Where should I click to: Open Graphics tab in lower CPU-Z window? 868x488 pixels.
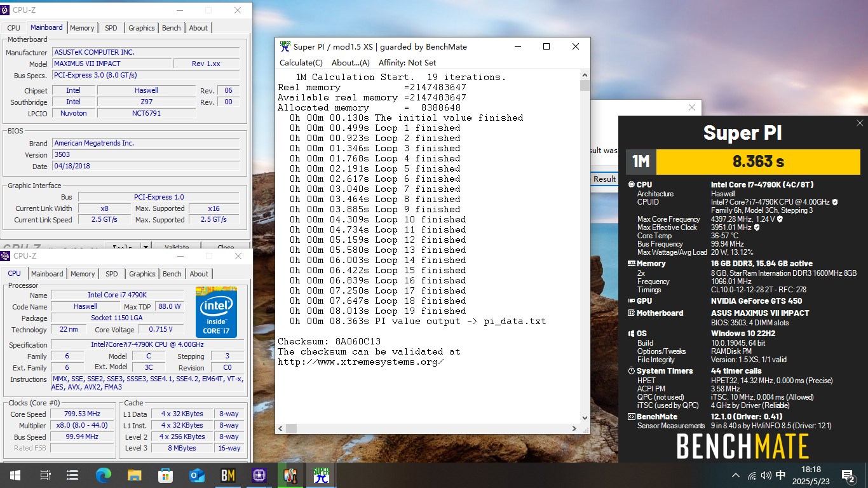coord(142,274)
